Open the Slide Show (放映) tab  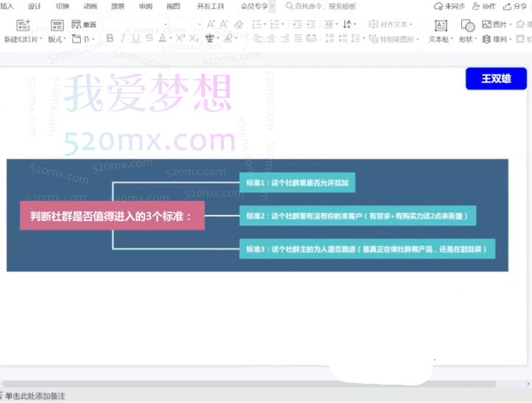point(118,6)
